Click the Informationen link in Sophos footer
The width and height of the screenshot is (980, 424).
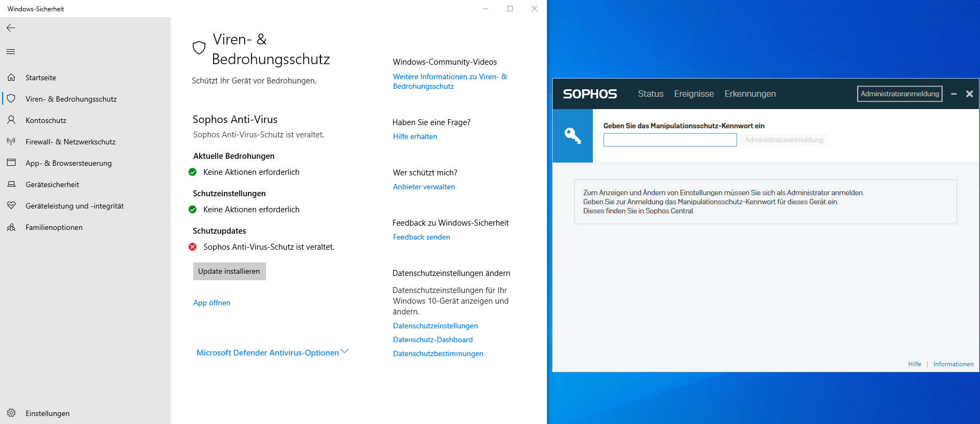coord(953,364)
